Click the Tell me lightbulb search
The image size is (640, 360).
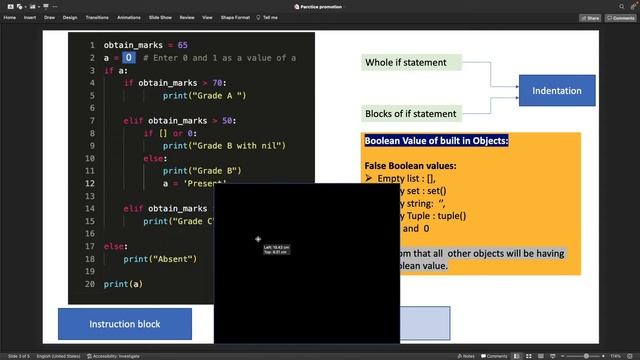[x=267, y=18]
